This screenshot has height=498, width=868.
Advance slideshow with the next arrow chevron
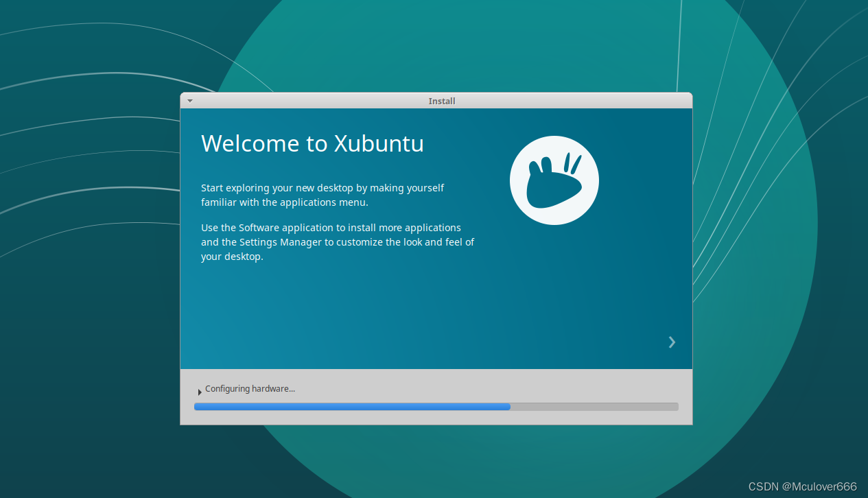click(x=672, y=342)
